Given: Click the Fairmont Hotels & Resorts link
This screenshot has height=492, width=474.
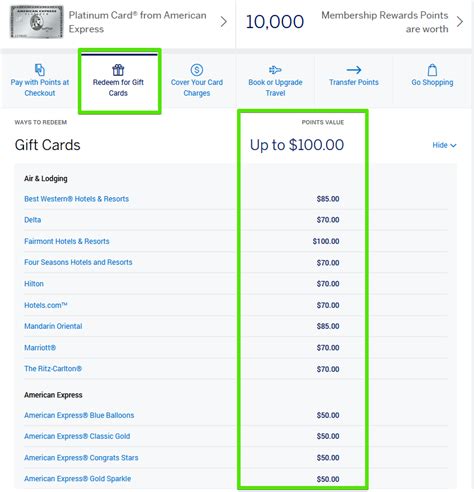Looking at the screenshot, I should point(67,241).
